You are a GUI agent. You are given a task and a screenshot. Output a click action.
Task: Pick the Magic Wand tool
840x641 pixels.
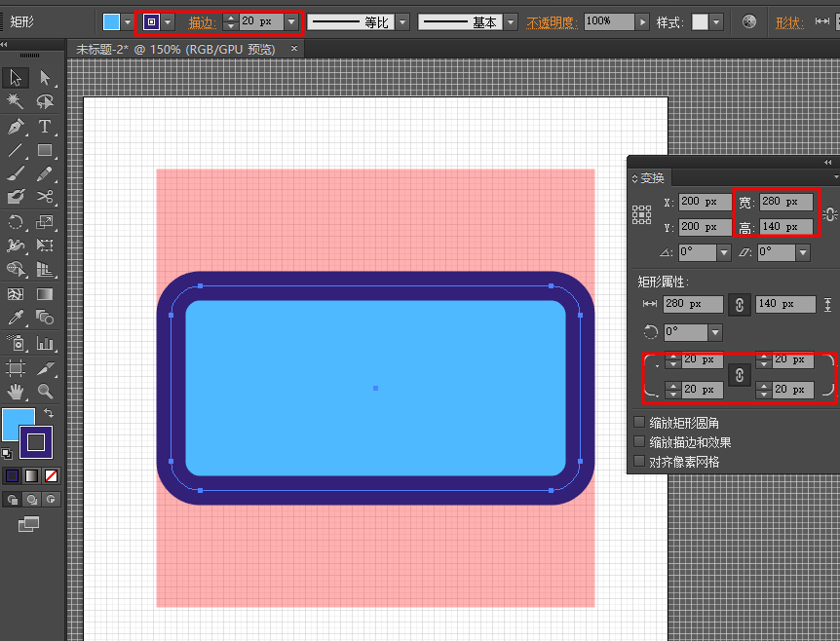click(x=15, y=101)
